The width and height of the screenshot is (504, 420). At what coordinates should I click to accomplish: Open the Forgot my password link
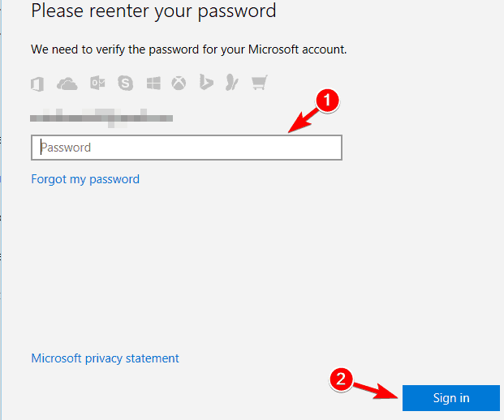[85, 179]
